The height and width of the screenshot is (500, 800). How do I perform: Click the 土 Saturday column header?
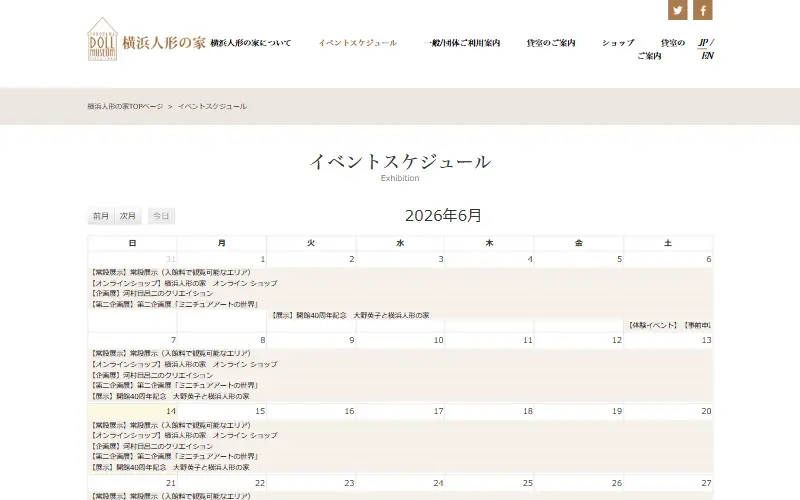[x=668, y=243]
